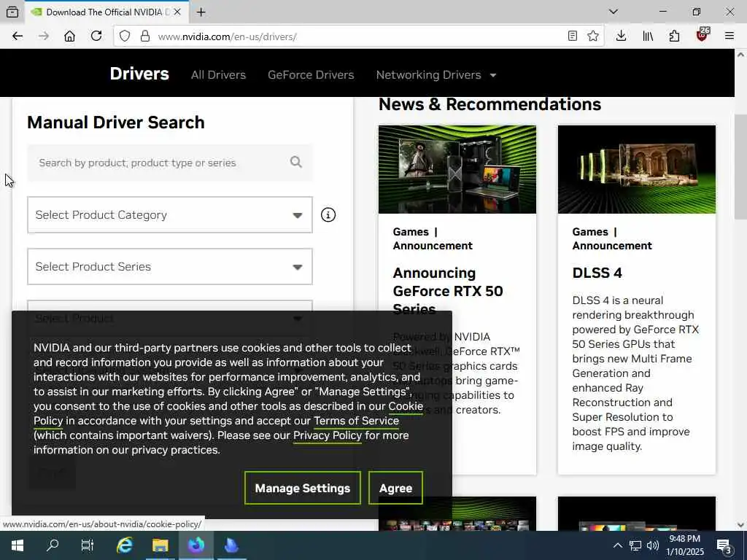View site security padlock details
747x560 pixels.
[x=145, y=36]
